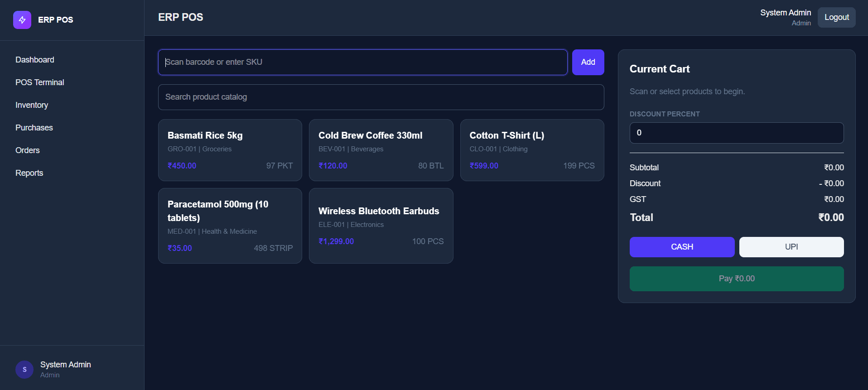
Task: Click the Pay ₹0.00 button
Action: (x=737, y=279)
